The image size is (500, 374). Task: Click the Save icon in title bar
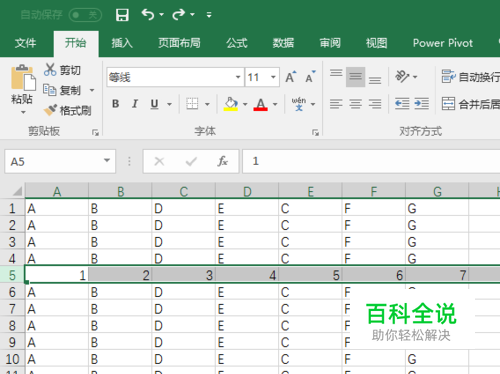tap(122, 15)
